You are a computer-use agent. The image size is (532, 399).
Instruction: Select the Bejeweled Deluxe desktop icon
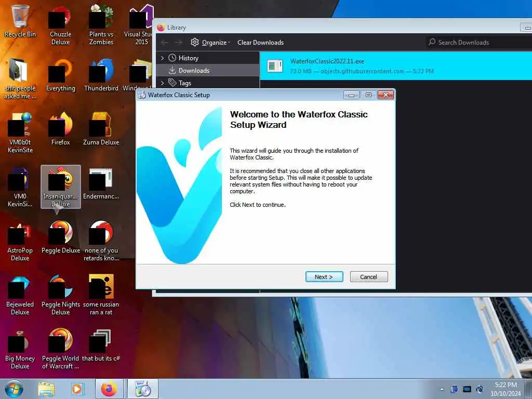click(x=20, y=295)
